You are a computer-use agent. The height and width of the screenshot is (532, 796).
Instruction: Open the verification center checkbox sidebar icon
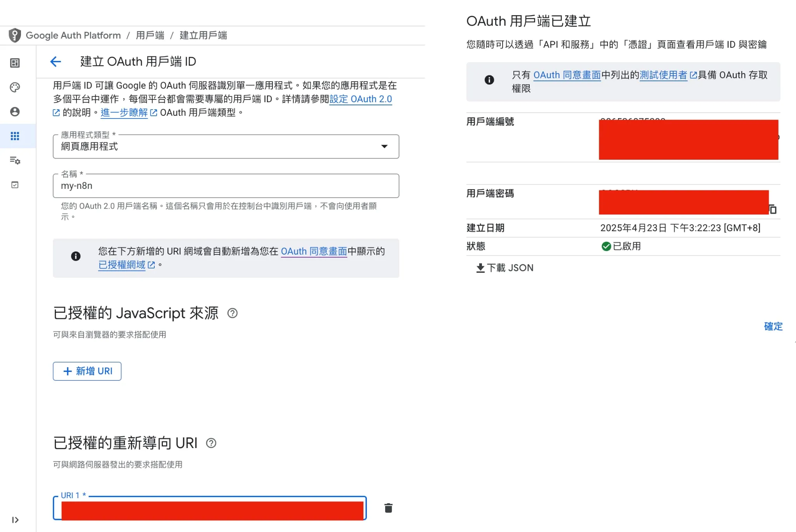pos(15,185)
